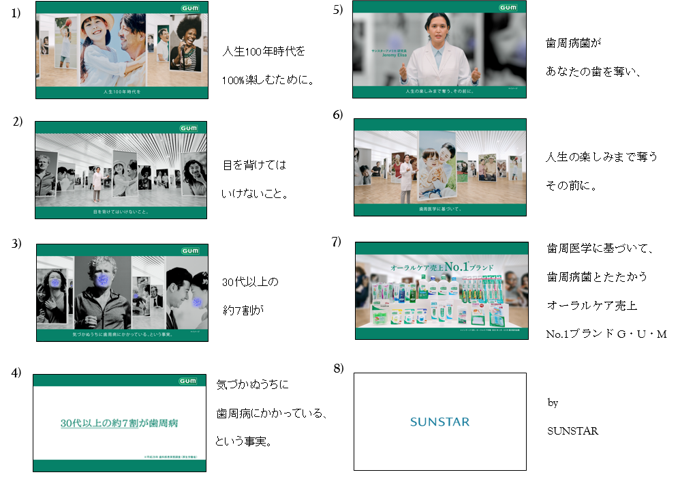Click frame 8 SUNSTAR logo slide

(440, 422)
